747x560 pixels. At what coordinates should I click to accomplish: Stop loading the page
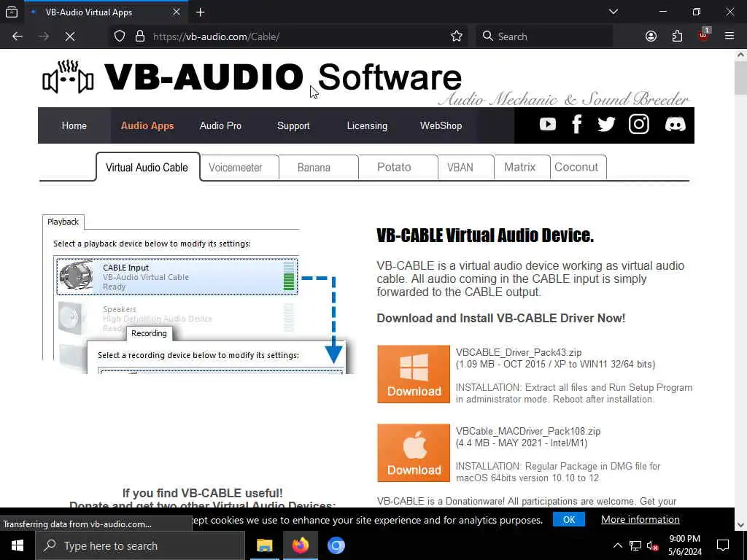pos(69,36)
